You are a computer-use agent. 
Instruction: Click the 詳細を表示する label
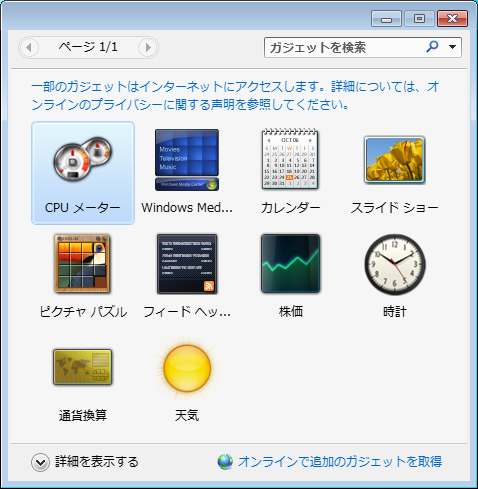[x=97, y=462]
